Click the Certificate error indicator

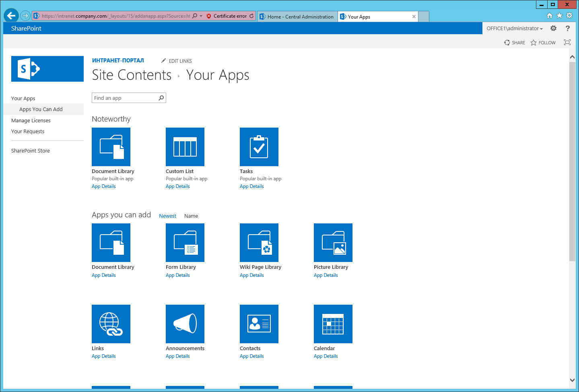click(227, 16)
